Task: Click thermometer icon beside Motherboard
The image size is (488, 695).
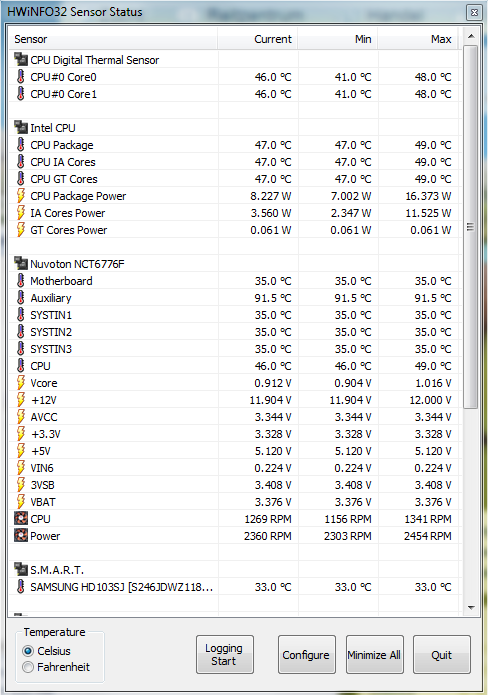Action: point(20,281)
